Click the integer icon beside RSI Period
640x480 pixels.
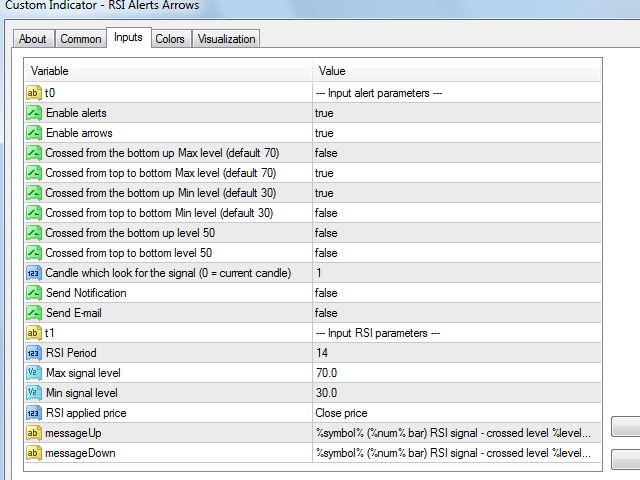[x=34, y=353]
